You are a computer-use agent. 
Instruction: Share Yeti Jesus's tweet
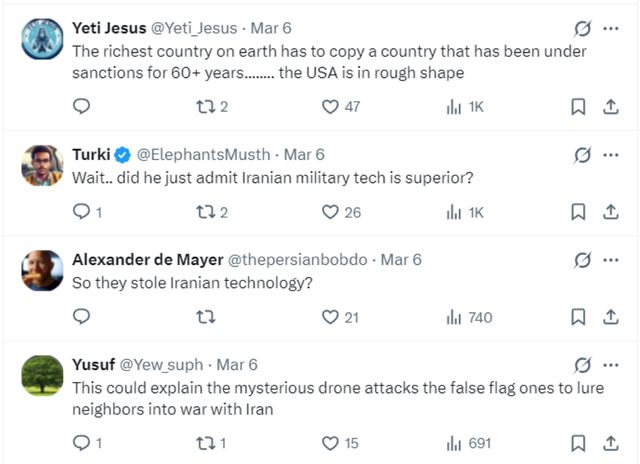(611, 106)
